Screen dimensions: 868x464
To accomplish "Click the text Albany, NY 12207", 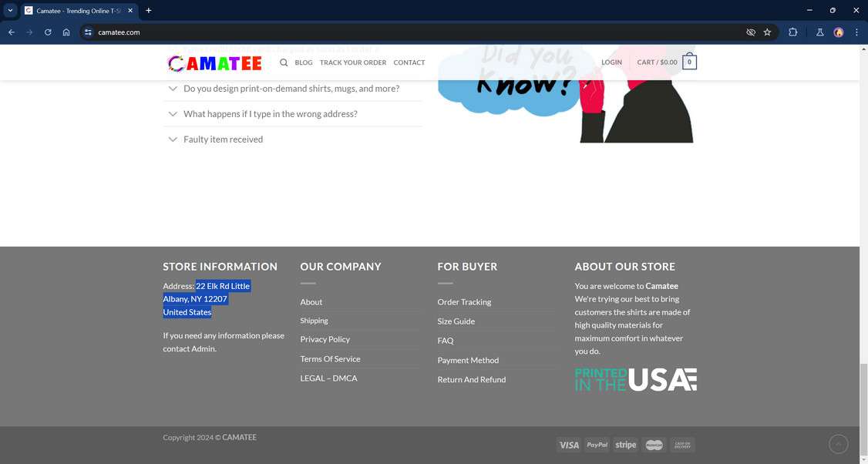I will tap(195, 299).
